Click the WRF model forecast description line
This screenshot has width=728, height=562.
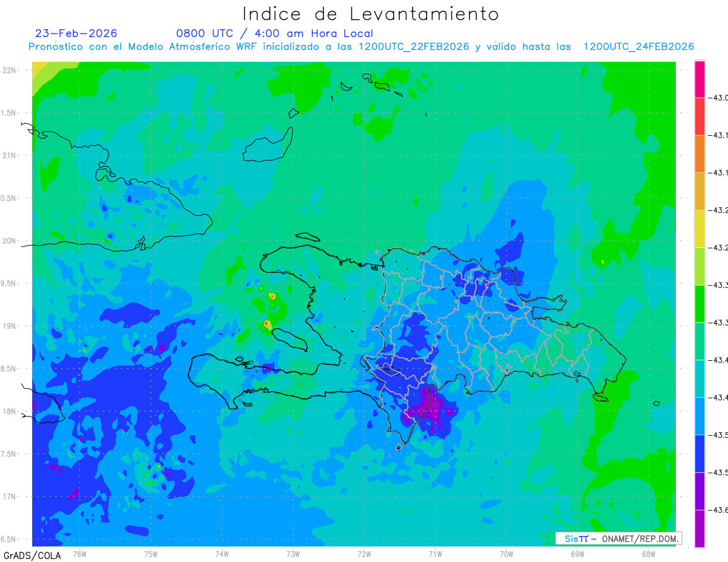[361, 47]
